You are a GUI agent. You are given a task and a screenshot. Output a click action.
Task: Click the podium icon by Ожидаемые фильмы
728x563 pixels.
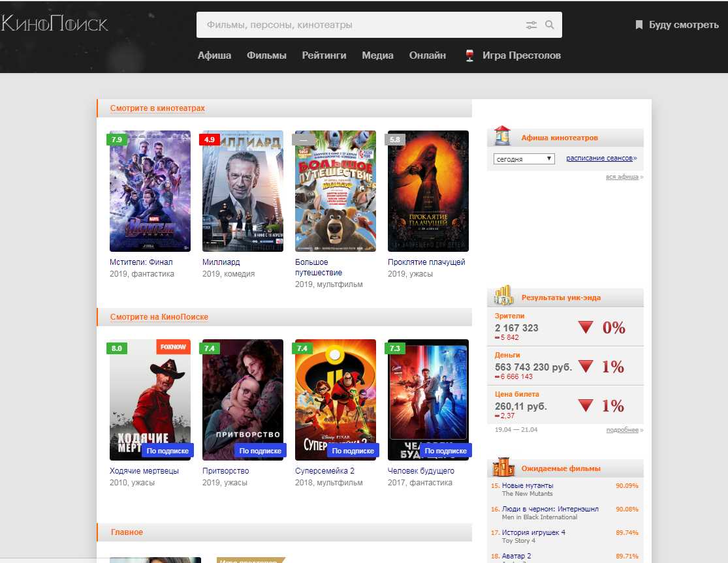click(503, 467)
